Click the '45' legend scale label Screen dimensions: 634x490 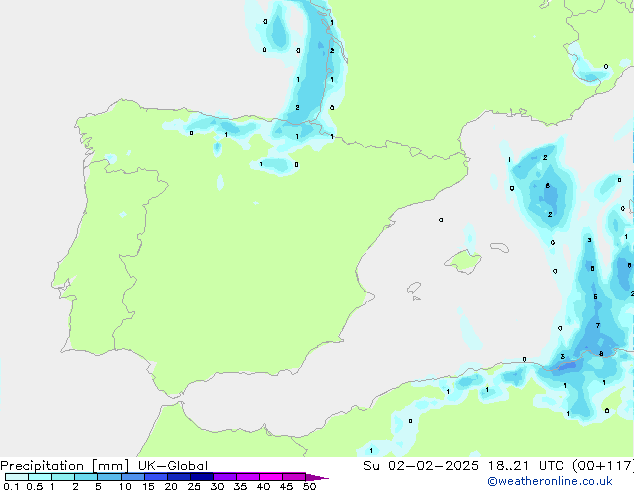[286, 486]
